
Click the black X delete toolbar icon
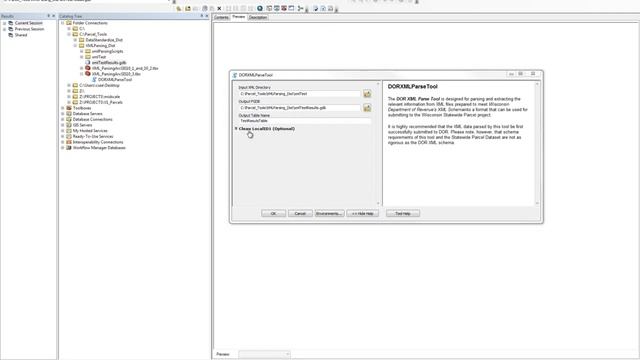[219, 8]
